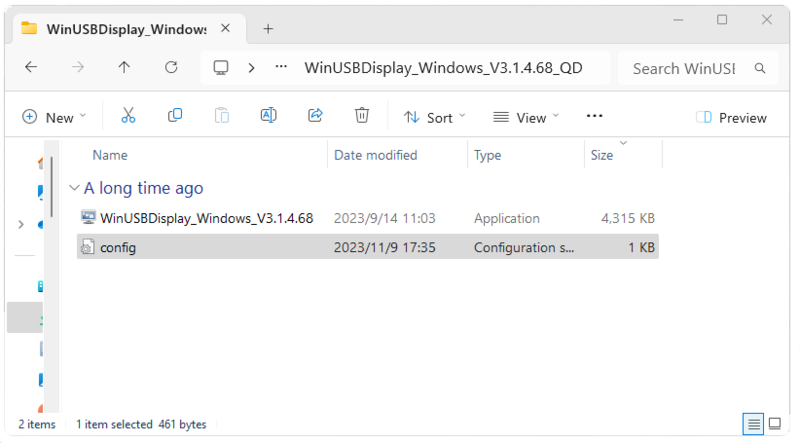
Task: Select the WinUSBDisplay_Windows_V3.1.4.68 application file
Action: point(206,218)
